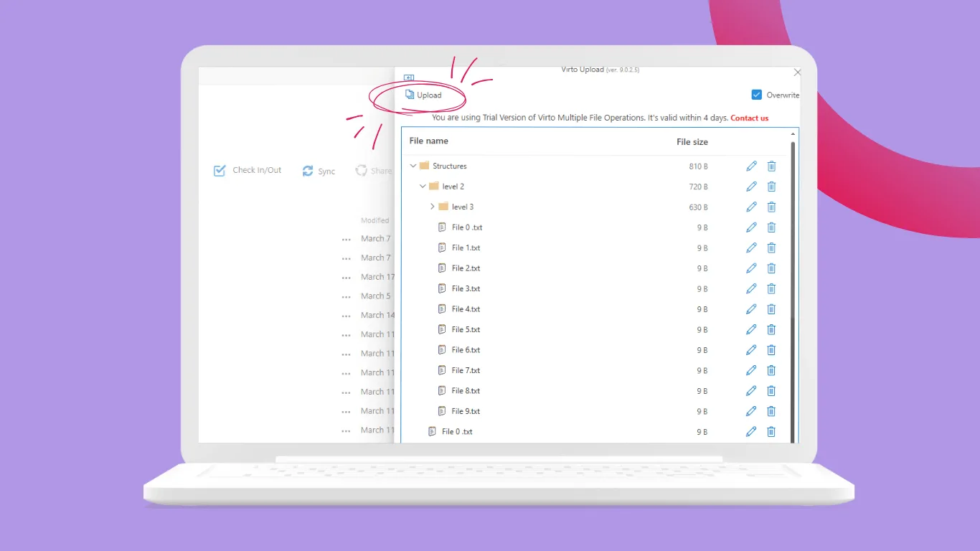Click the circled Upload button

[x=425, y=95]
